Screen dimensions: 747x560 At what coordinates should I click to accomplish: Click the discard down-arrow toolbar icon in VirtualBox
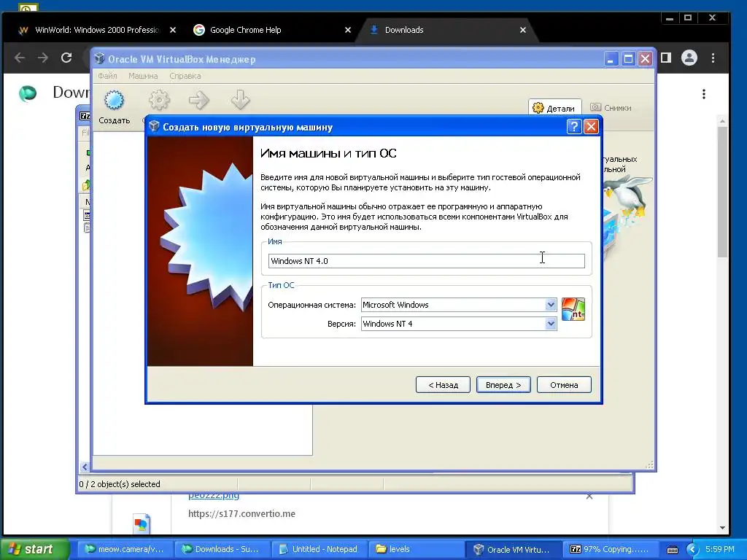(240, 99)
